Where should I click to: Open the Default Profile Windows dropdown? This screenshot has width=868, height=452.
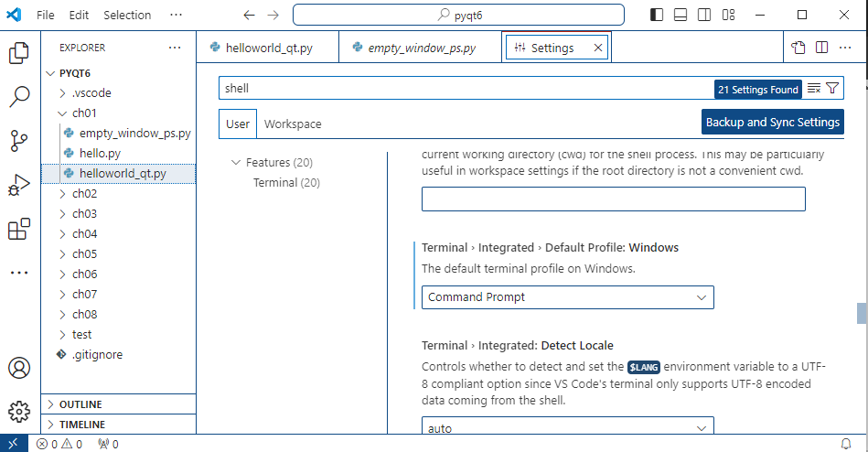[567, 297]
